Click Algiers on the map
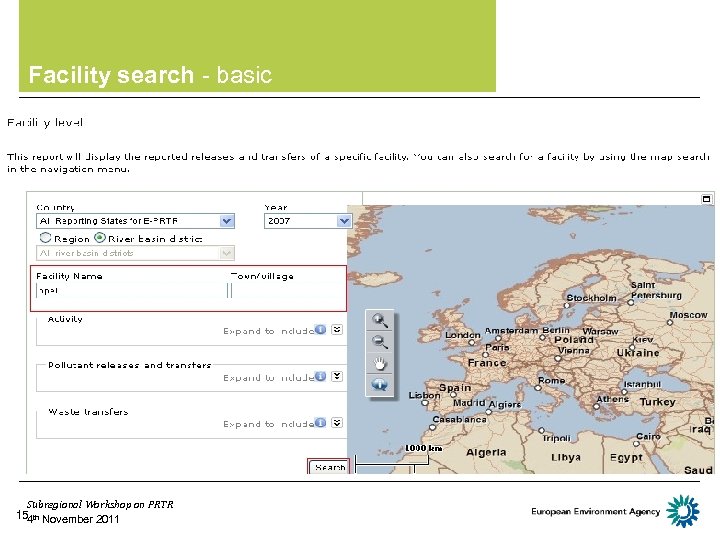720x540 pixels. point(505,405)
